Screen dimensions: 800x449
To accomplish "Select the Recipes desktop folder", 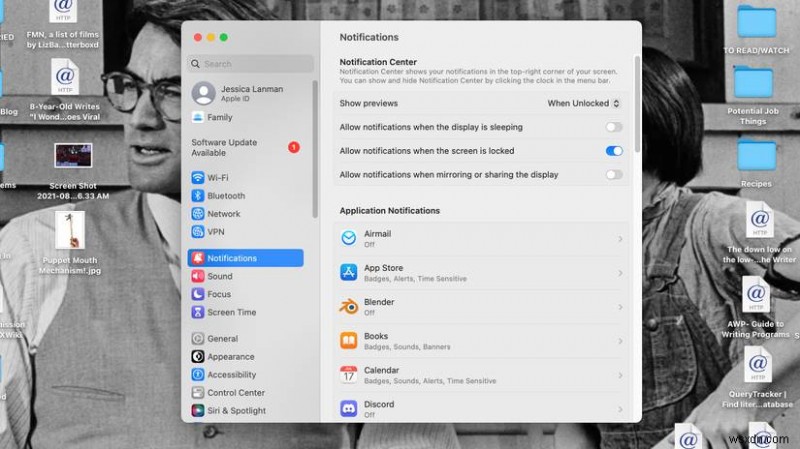I will pos(757,155).
